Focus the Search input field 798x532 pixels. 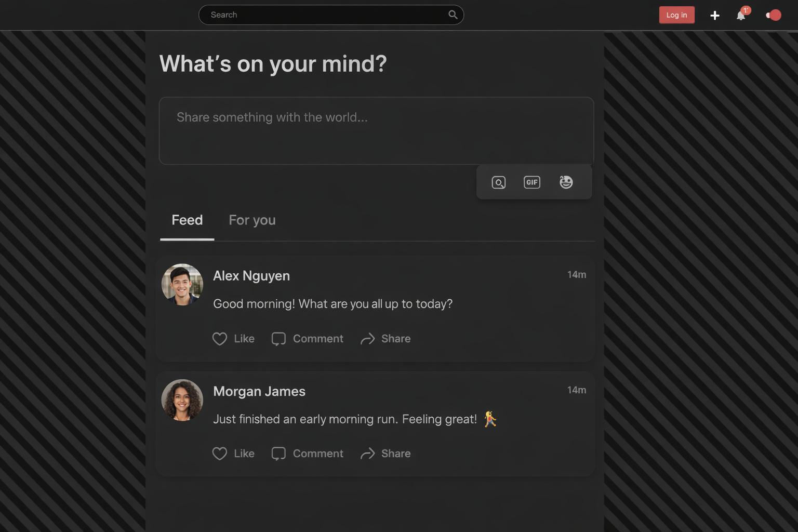[x=331, y=15]
